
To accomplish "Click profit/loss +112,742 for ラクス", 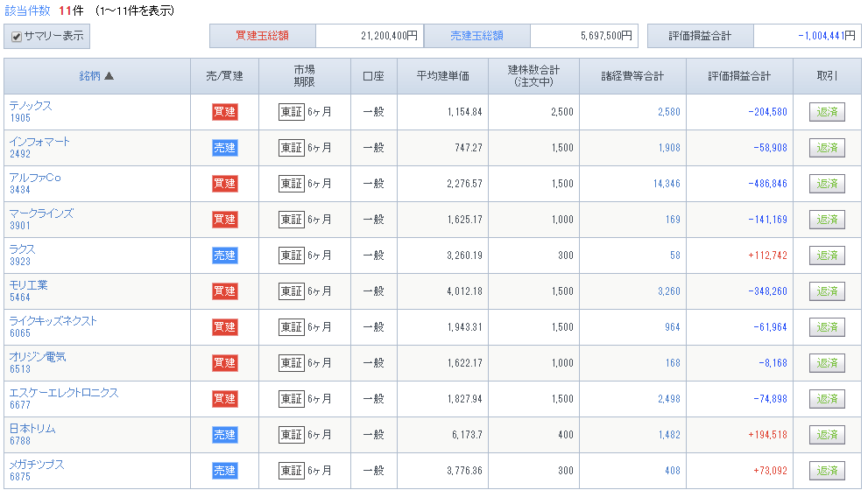I will click(767, 255).
